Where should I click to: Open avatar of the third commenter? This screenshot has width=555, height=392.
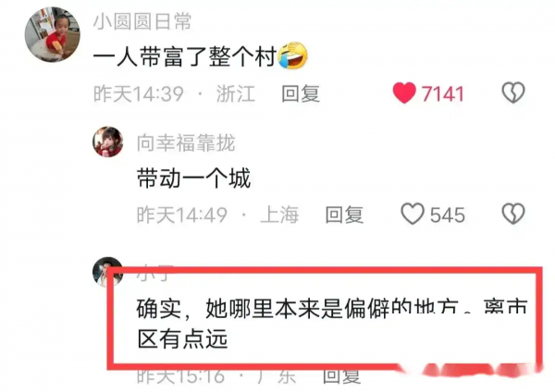(x=106, y=271)
